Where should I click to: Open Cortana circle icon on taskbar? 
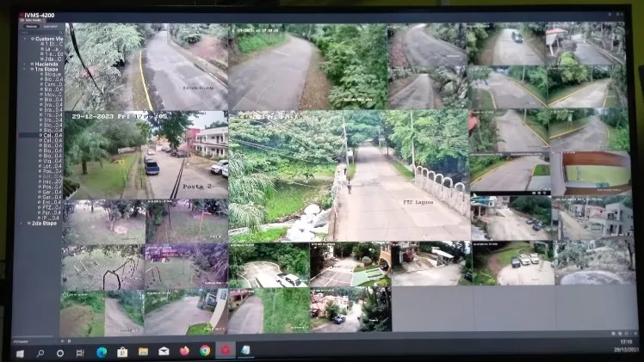point(60,353)
